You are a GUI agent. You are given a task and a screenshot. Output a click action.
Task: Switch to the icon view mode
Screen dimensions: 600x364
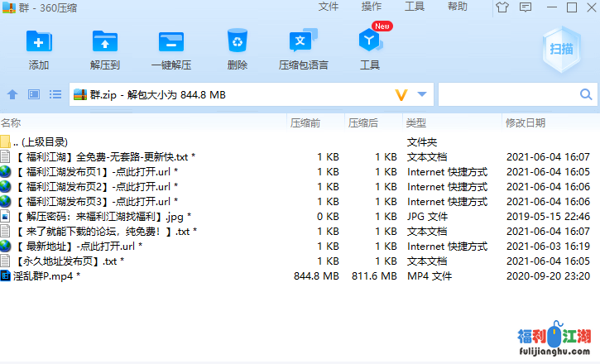(x=34, y=94)
